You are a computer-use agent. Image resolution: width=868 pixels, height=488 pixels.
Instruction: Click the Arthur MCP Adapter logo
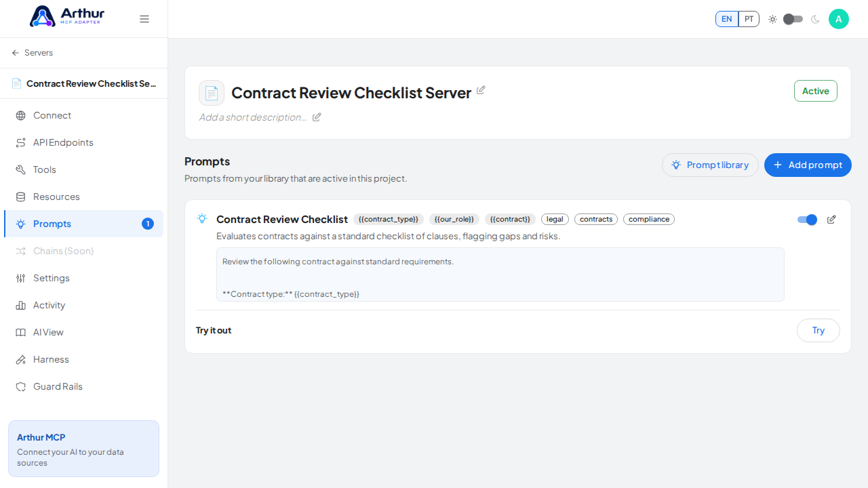(67, 16)
